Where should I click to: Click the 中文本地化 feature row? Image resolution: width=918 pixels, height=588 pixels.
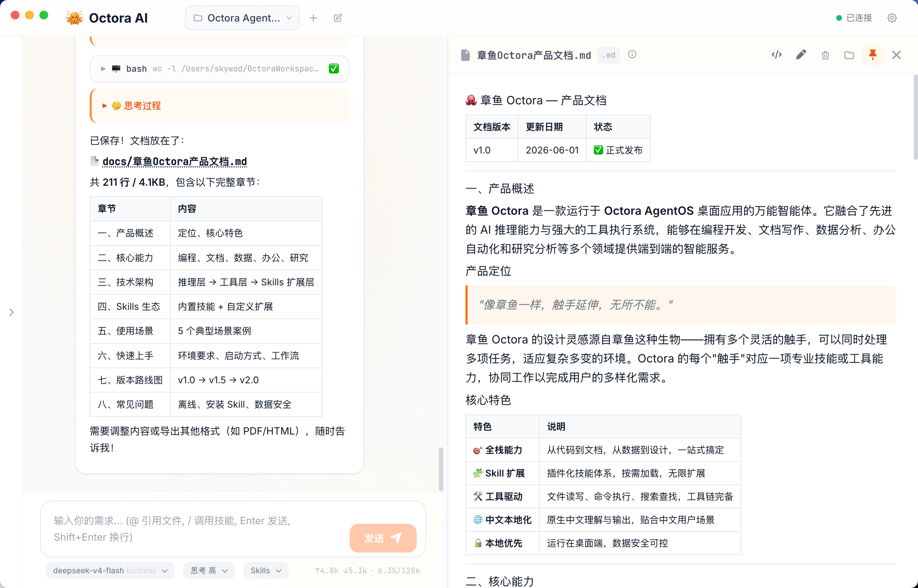tap(604, 520)
